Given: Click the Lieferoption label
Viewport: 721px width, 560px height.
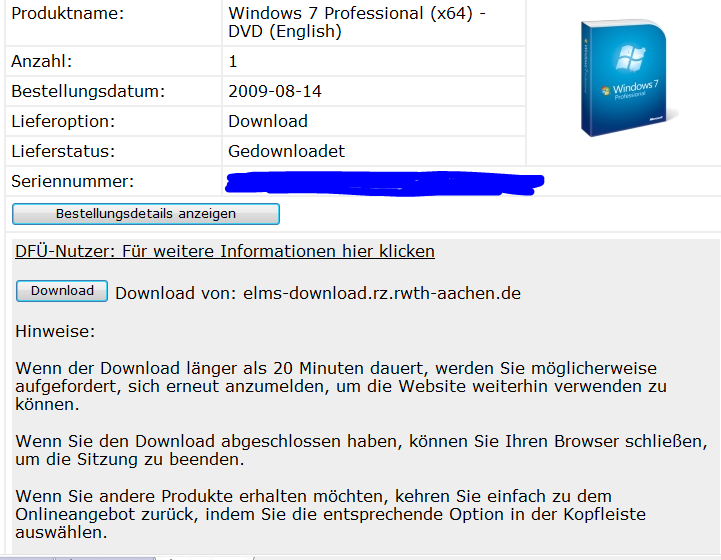Looking at the screenshot, I should [63, 122].
